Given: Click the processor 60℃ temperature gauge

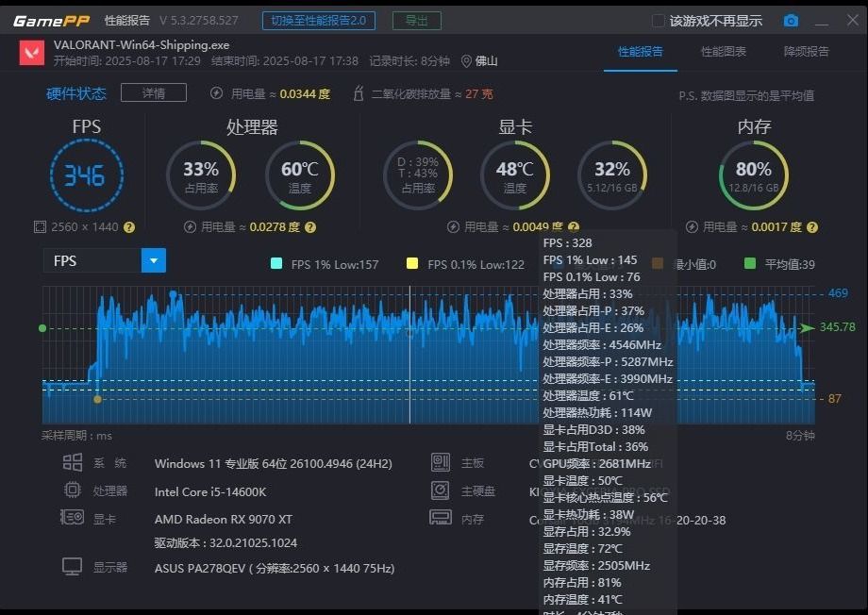Looking at the screenshot, I should 300,175.
